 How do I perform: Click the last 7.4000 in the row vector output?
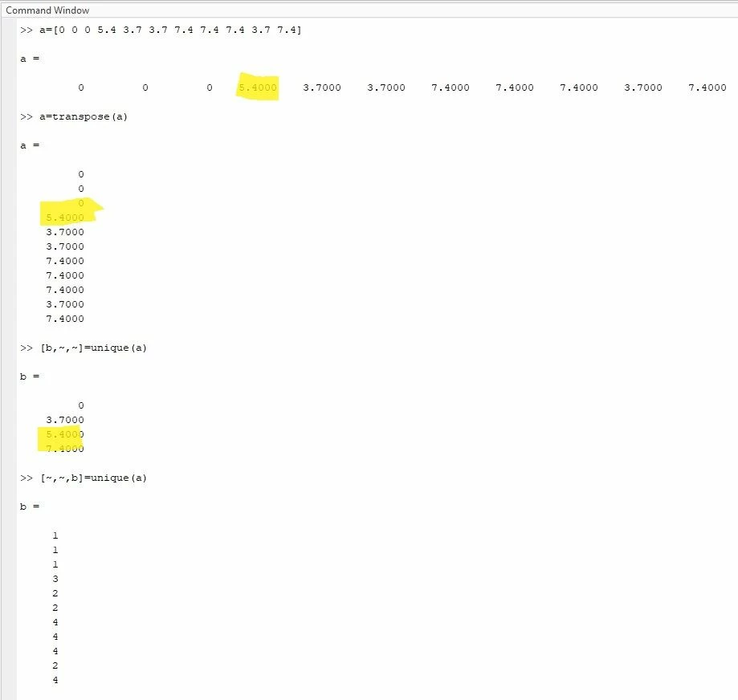click(x=707, y=87)
